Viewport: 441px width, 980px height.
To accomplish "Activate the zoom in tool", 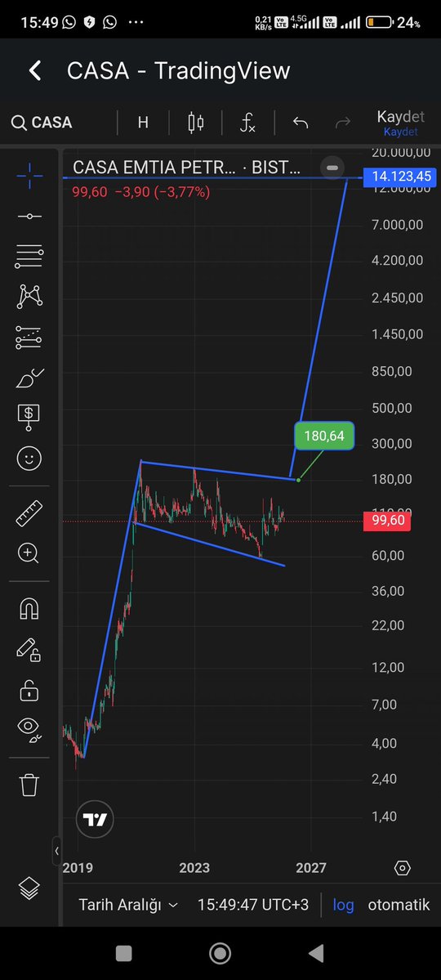I will coord(29,553).
